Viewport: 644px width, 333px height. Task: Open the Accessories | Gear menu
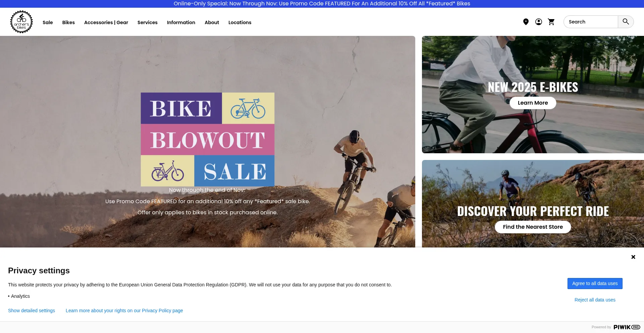106,22
